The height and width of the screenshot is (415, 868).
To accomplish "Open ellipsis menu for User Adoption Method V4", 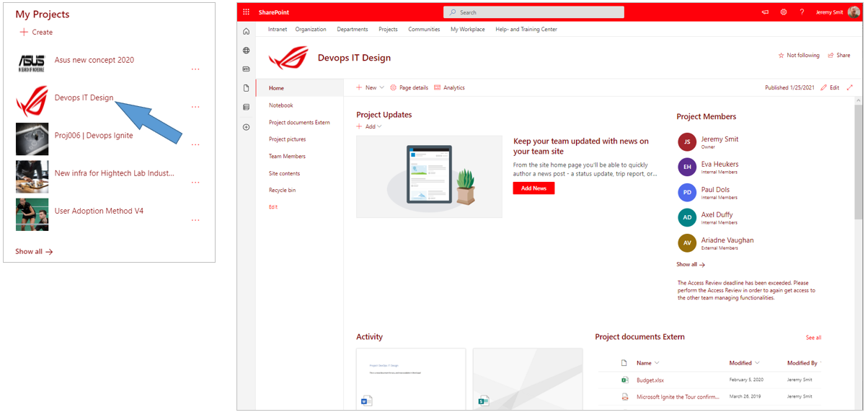I will click(195, 220).
